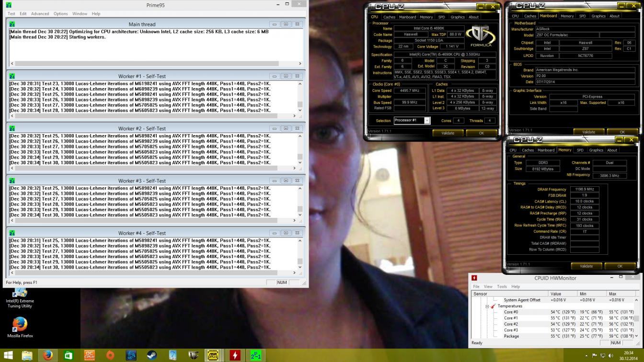Open Prime95 Test menu

11,13
